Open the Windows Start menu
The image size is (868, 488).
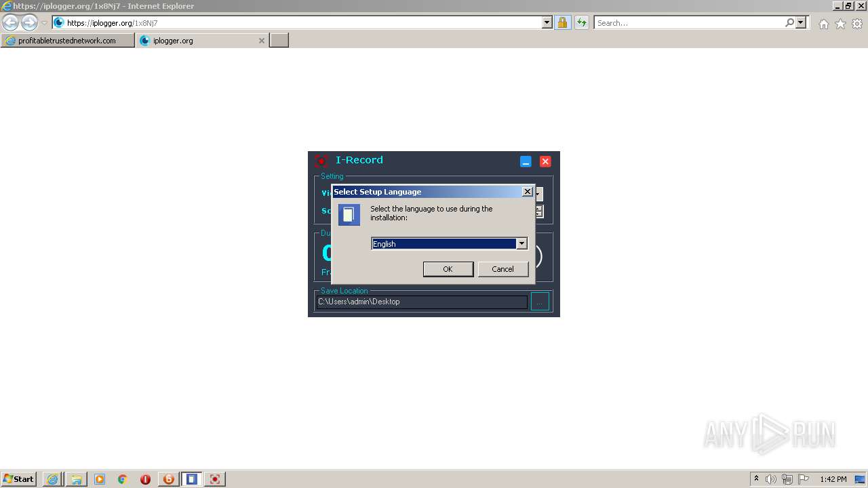pos(19,479)
